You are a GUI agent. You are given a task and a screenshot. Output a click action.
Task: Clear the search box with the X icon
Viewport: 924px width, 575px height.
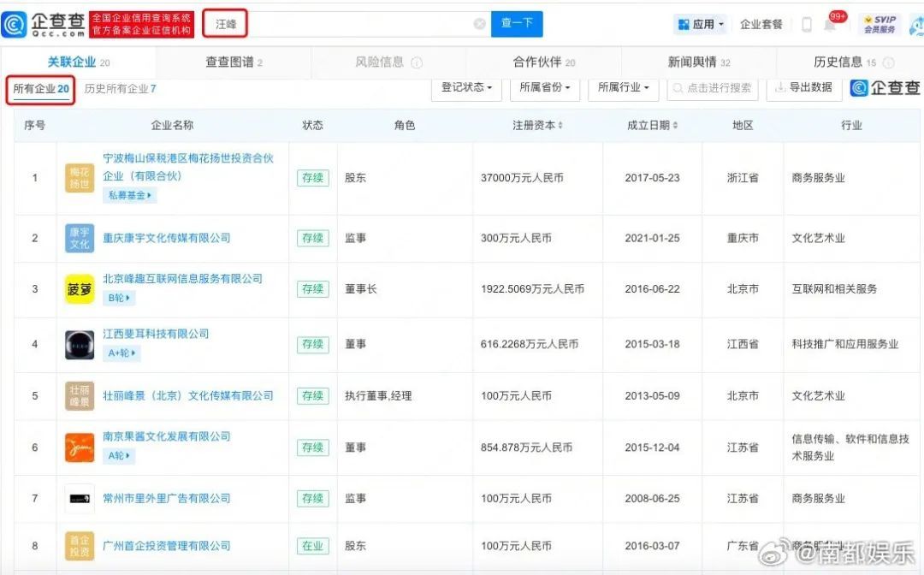click(x=479, y=24)
